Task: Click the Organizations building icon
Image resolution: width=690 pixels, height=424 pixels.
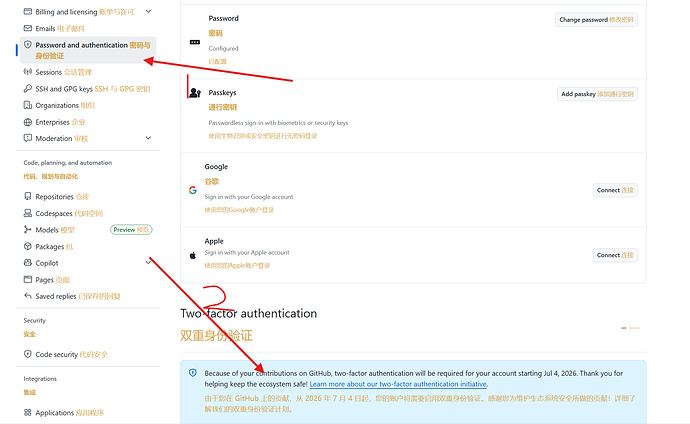Action: pos(28,105)
